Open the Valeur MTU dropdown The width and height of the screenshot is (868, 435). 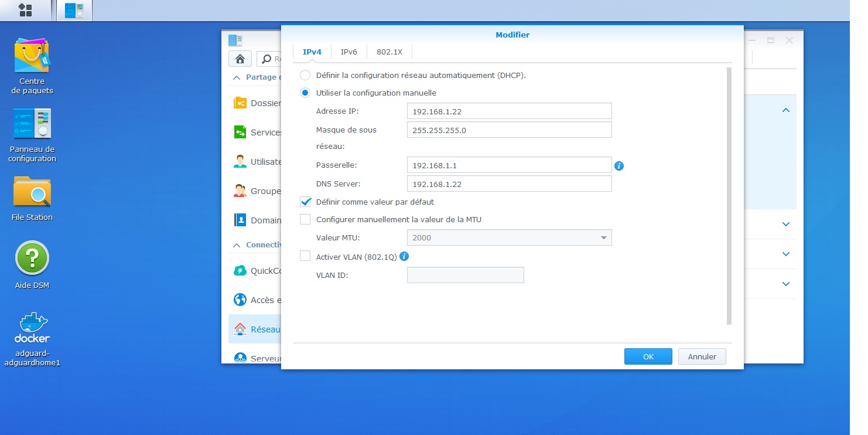click(509, 237)
